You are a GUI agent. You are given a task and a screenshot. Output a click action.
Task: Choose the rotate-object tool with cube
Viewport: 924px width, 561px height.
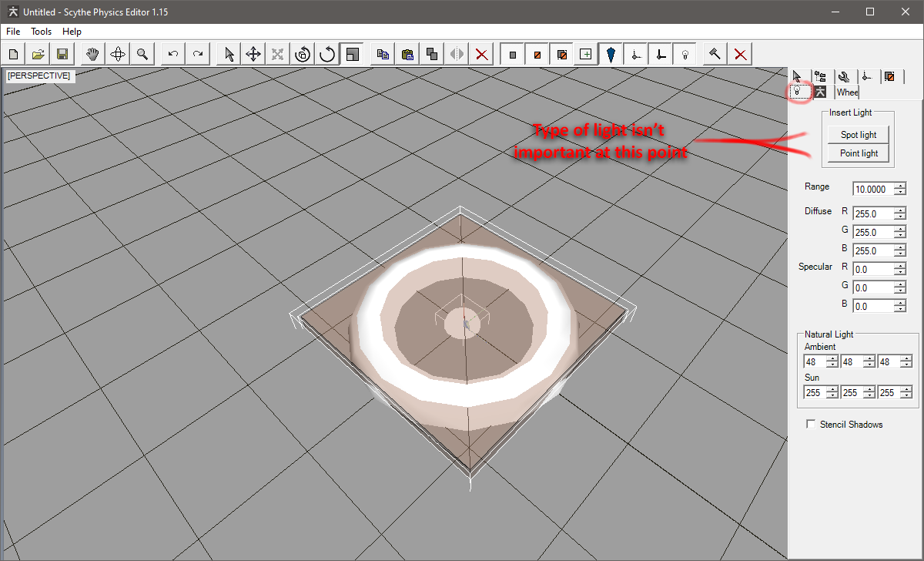coord(303,54)
